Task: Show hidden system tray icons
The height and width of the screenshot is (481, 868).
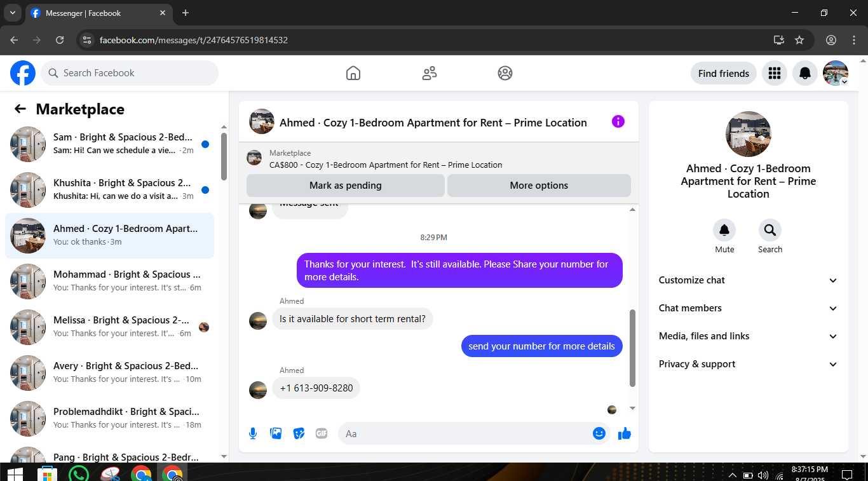Action: pos(732,475)
